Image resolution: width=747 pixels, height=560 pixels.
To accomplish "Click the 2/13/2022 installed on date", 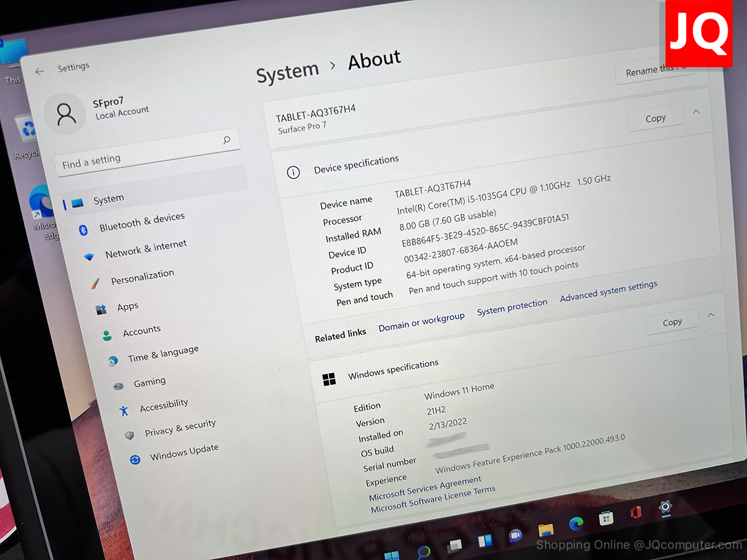I will [448, 425].
